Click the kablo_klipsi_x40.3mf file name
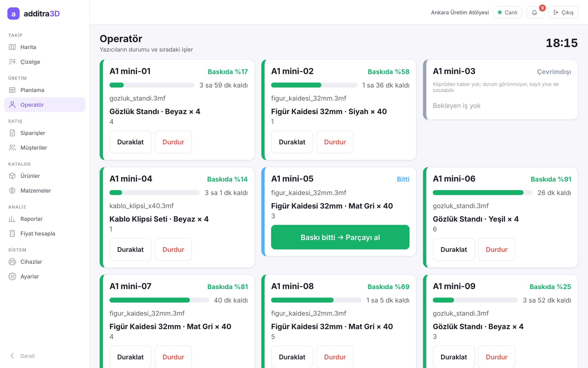Viewport: 588px width, 368px height. [x=141, y=206]
